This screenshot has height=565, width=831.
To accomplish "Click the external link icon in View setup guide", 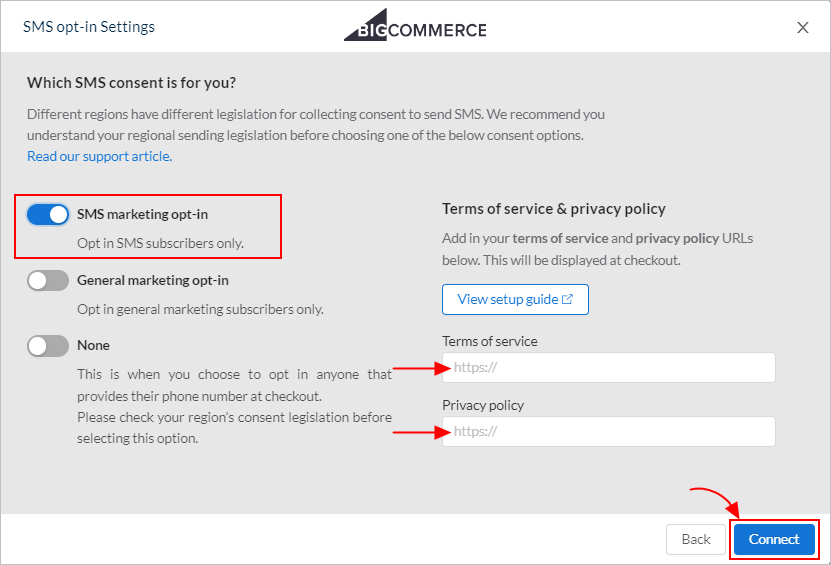I will pos(567,299).
